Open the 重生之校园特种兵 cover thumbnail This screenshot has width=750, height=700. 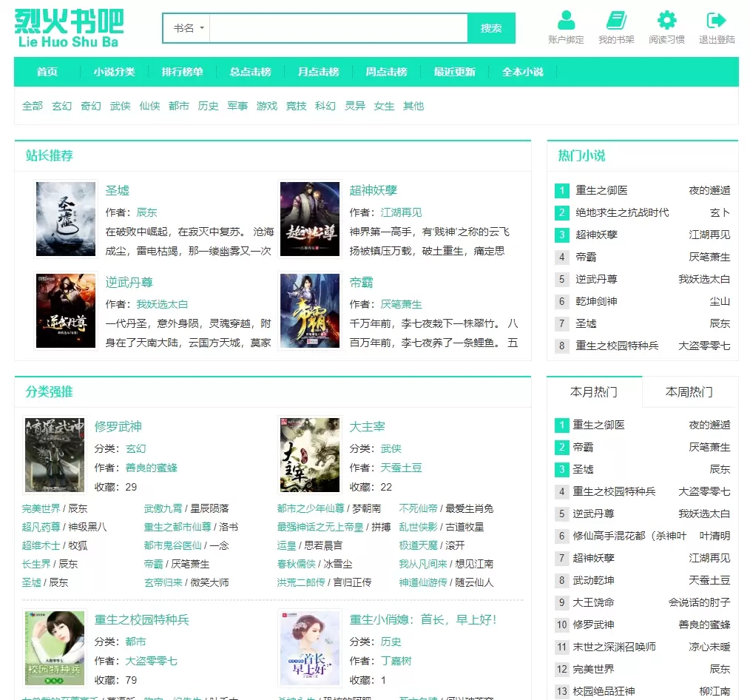click(x=55, y=648)
